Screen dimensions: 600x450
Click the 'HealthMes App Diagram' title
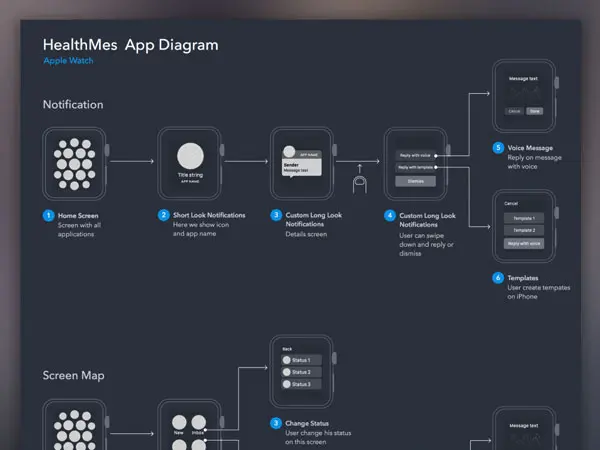coord(130,45)
